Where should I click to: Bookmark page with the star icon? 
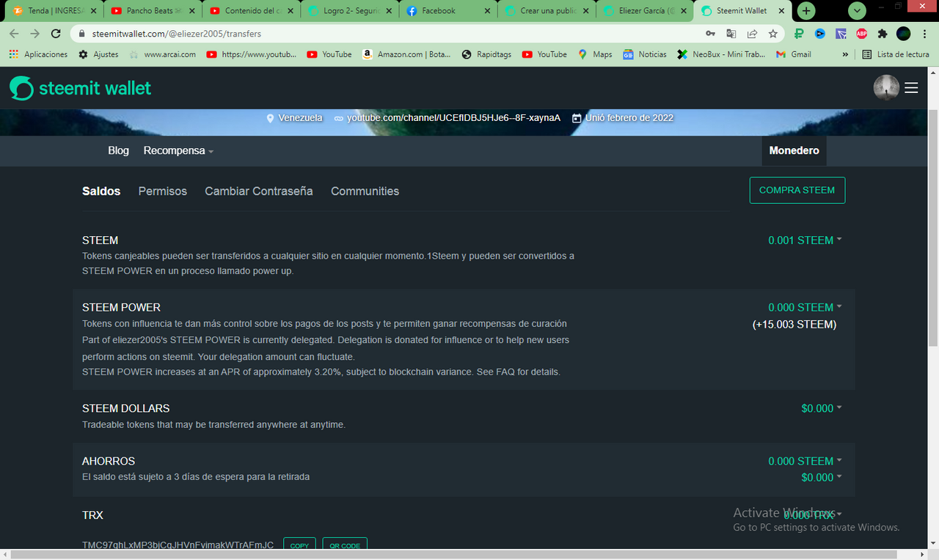(772, 34)
